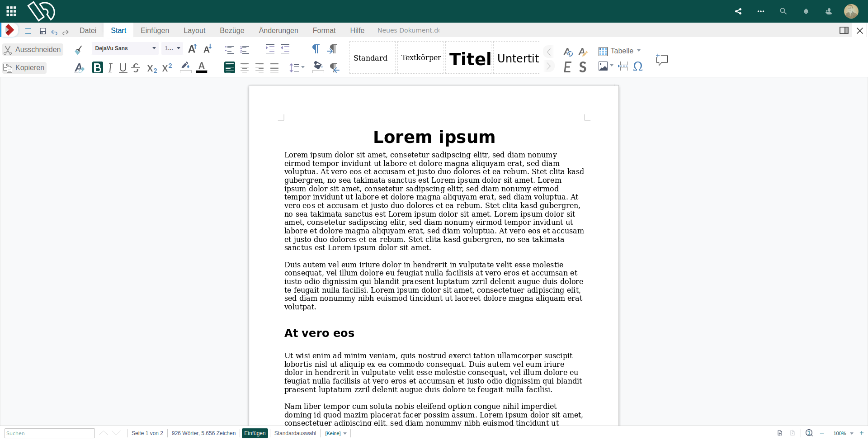Open the 100% zoom level dropdown
This screenshot has width=868, height=441.
843,433
